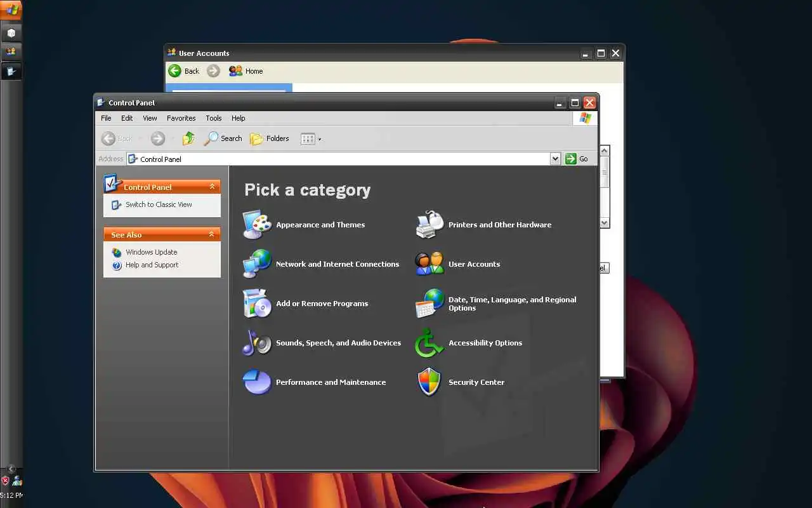
Task: Open Network and Internet Connections globe icon
Action: tap(257, 264)
